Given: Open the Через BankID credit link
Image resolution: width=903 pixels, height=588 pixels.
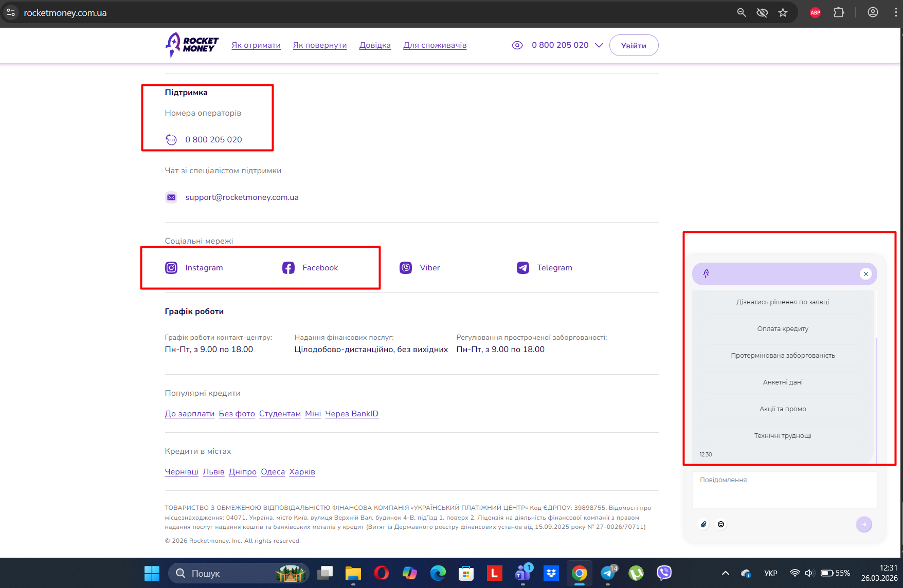Looking at the screenshot, I should coord(352,414).
